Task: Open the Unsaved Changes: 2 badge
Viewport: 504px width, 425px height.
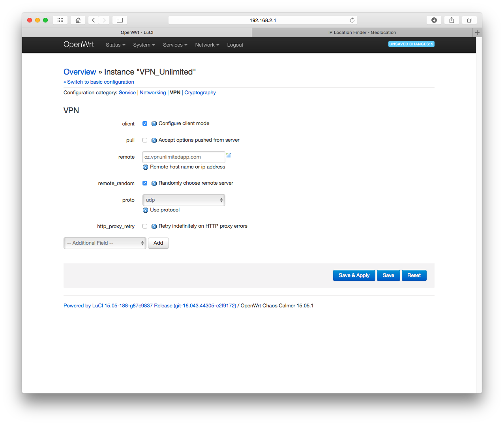Action: (x=411, y=44)
